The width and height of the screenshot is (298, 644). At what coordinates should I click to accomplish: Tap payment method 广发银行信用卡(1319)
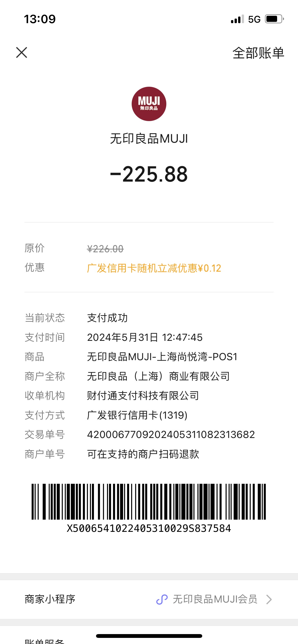pyautogui.click(x=137, y=415)
